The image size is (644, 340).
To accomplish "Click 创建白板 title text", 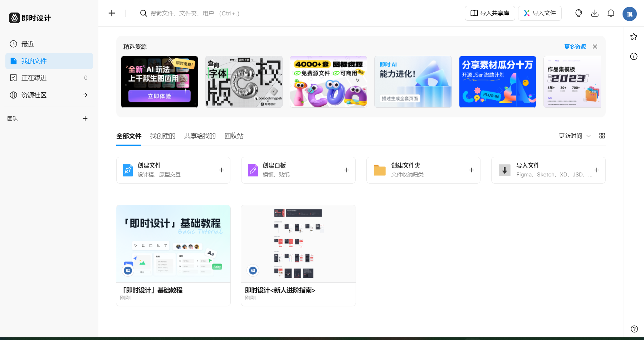I will click(274, 165).
